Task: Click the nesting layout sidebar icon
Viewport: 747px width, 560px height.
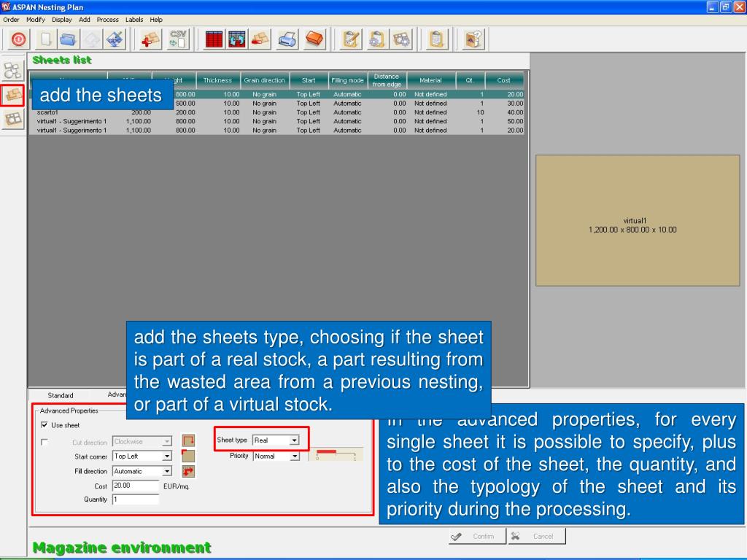Action: (x=12, y=119)
